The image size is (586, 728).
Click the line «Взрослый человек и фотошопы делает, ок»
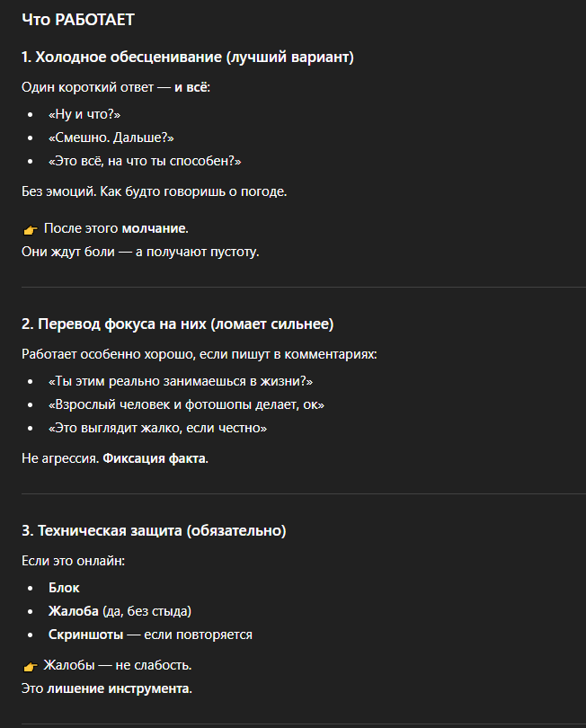pos(186,404)
